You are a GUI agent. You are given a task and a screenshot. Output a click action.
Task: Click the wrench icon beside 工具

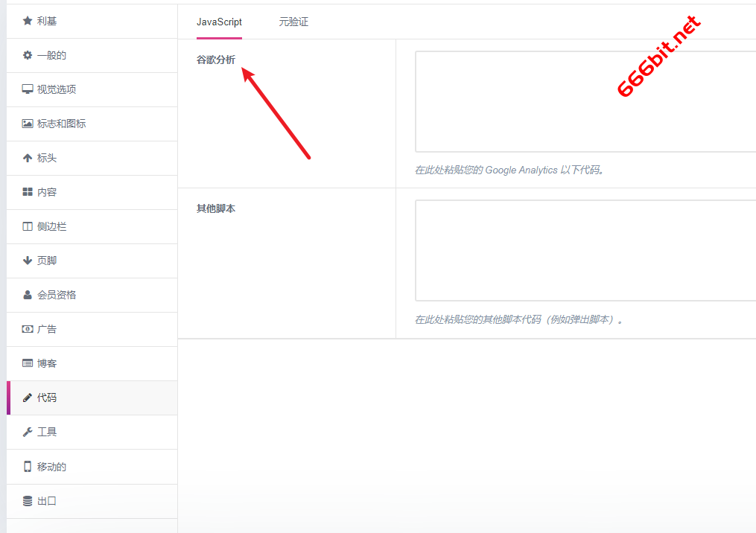[x=28, y=432]
